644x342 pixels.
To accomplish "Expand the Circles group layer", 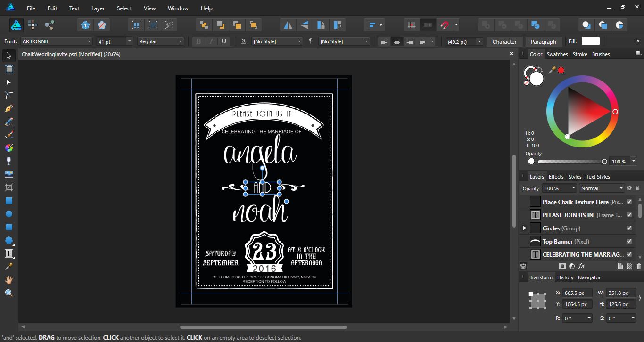I will (524, 228).
